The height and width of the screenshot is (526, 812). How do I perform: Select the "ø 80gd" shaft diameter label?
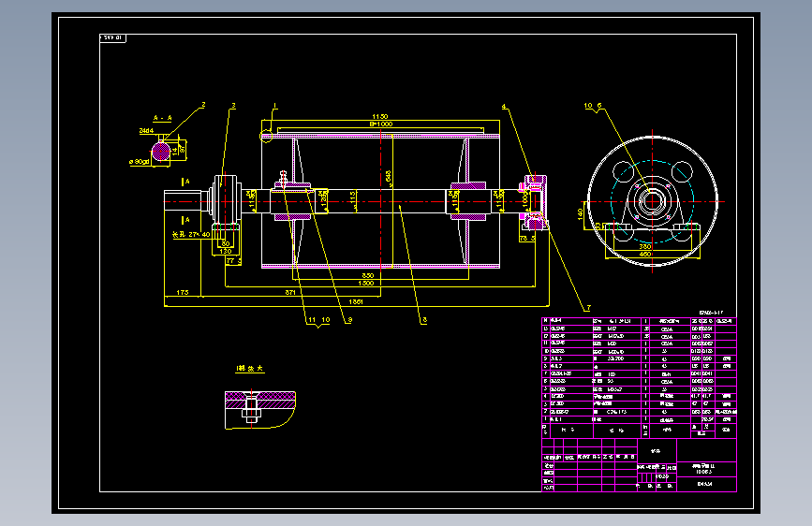[x=140, y=162]
